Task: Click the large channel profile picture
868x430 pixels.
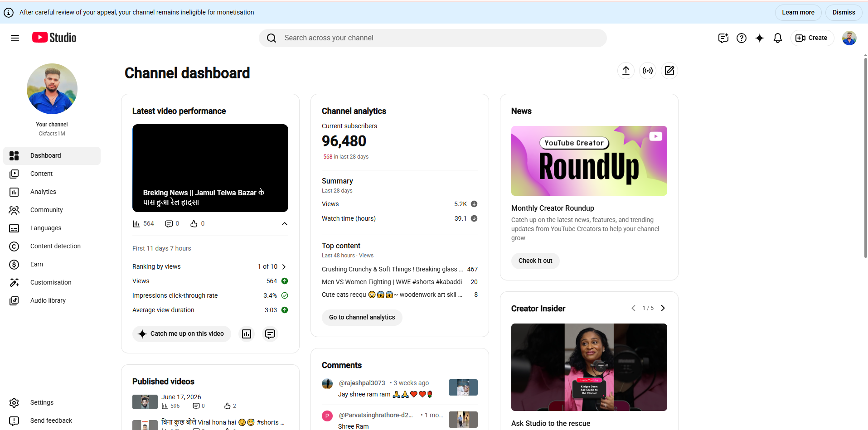Action: (52, 89)
